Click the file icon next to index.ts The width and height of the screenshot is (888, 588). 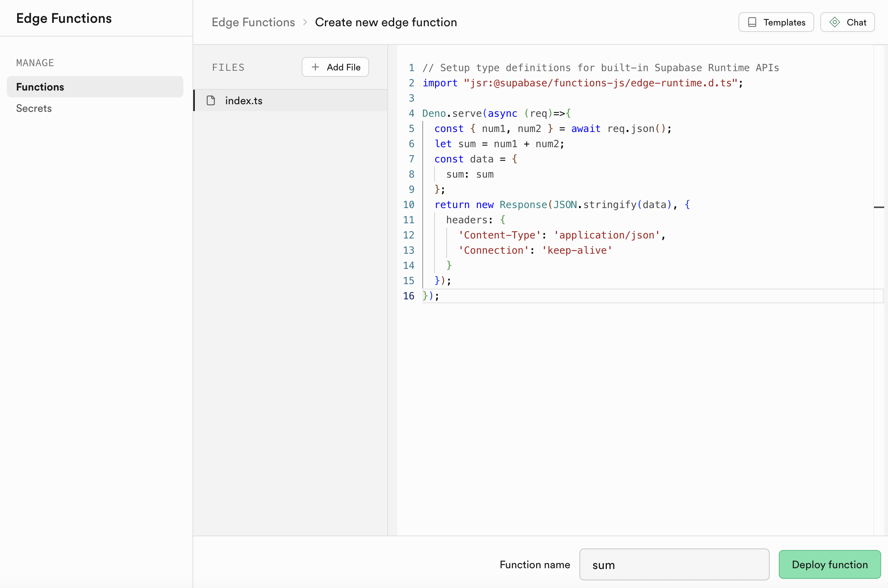pos(211,100)
